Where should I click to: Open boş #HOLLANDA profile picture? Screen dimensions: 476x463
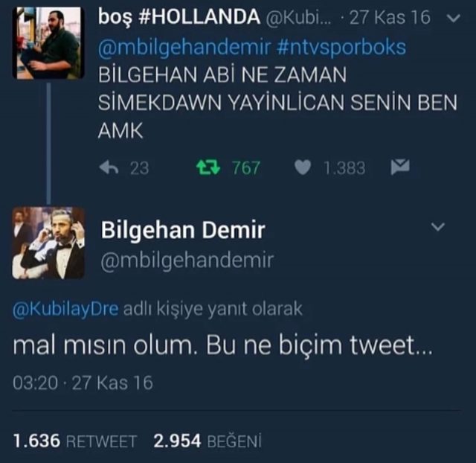(48, 43)
